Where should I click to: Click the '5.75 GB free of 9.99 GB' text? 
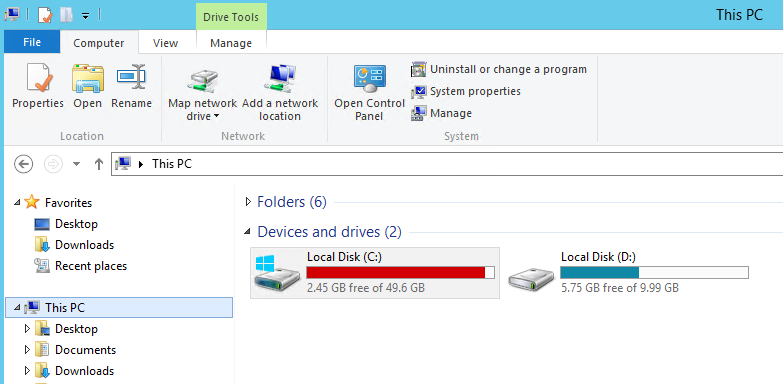click(620, 288)
